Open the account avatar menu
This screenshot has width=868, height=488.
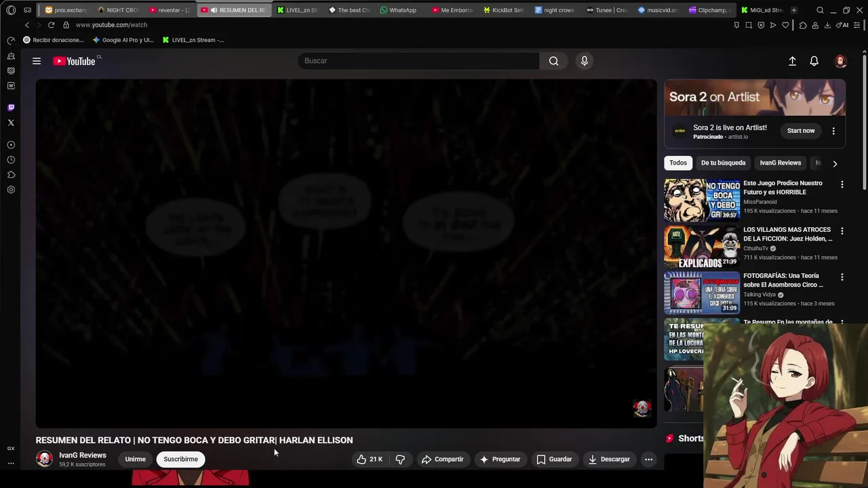click(841, 61)
